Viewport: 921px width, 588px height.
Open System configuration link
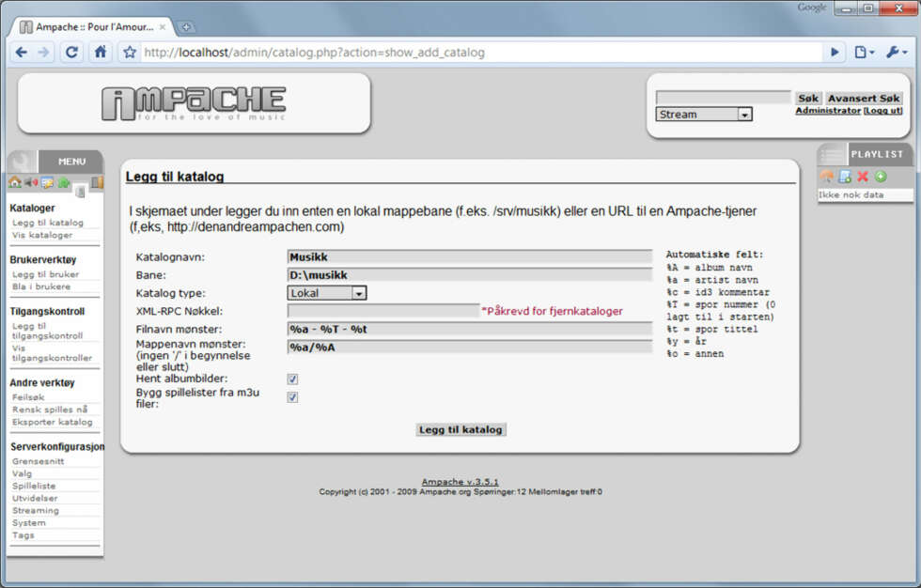[29, 523]
